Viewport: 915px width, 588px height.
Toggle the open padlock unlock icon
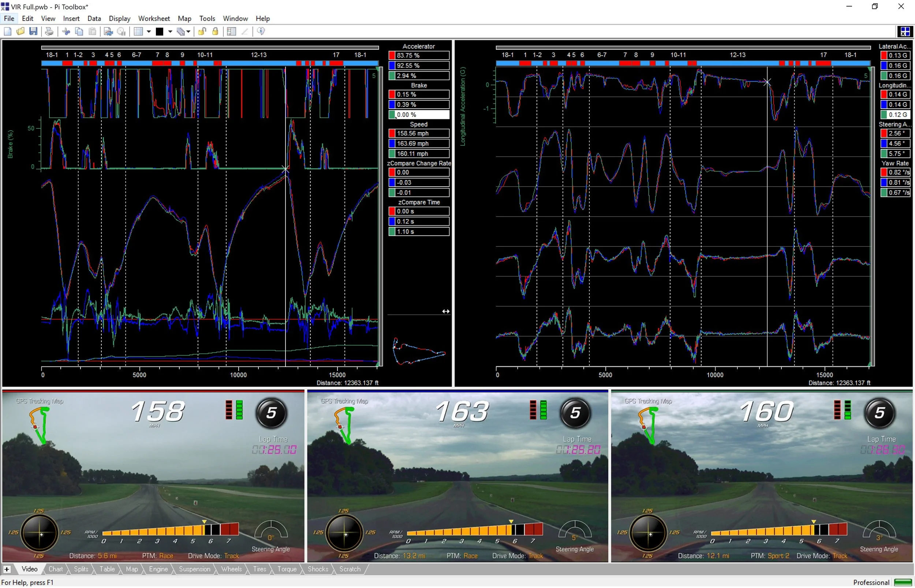click(x=202, y=32)
